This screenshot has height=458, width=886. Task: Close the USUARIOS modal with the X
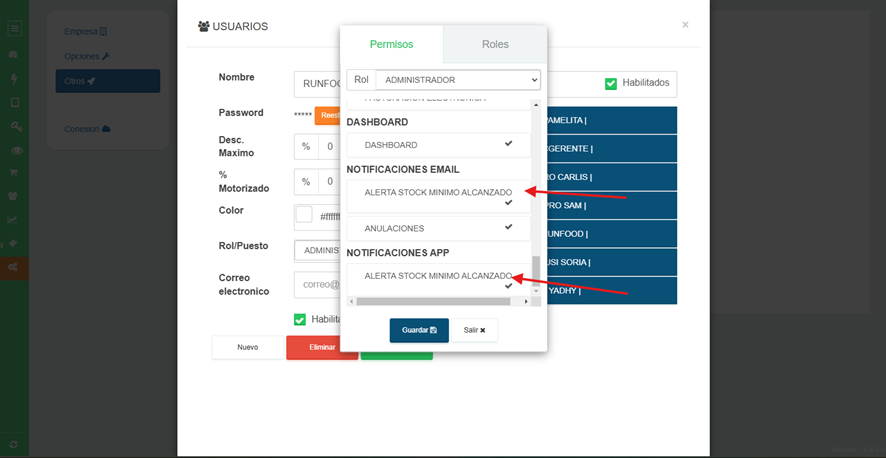685,25
